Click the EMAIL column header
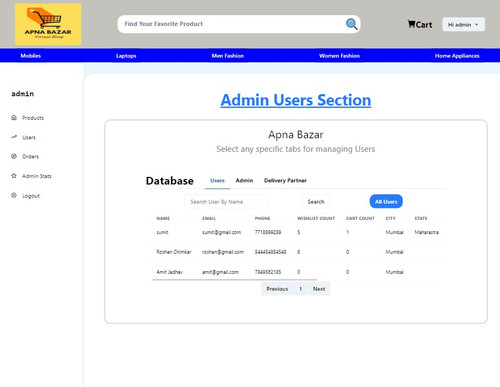This screenshot has width=500, height=387. coord(209,218)
